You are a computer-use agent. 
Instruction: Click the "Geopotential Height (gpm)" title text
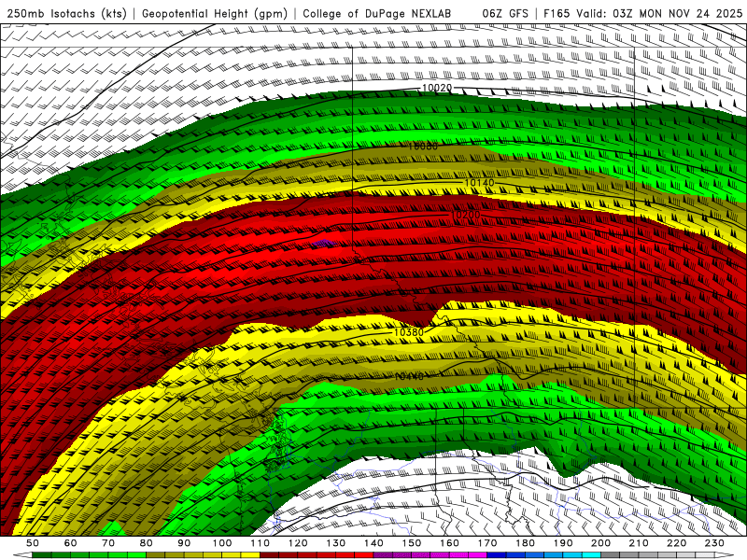click(x=215, y=13)
